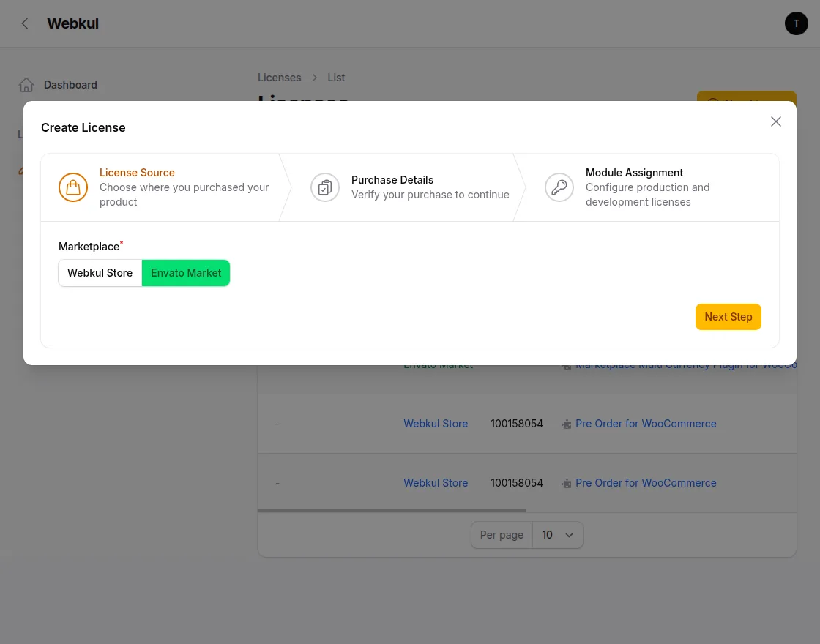Image resolution: width=820 pixels, height=644 pixels.
Task: Click the key Module Assignment icon
Action: click(559, 187)
